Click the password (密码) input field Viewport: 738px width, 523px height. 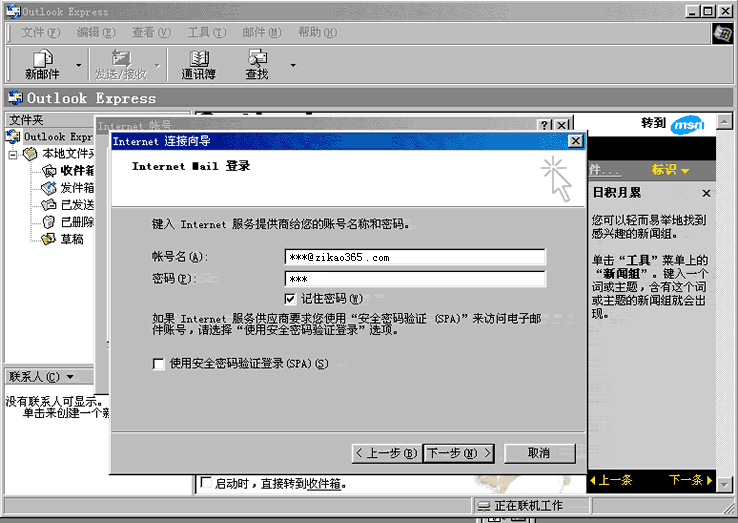click(415, 279)
